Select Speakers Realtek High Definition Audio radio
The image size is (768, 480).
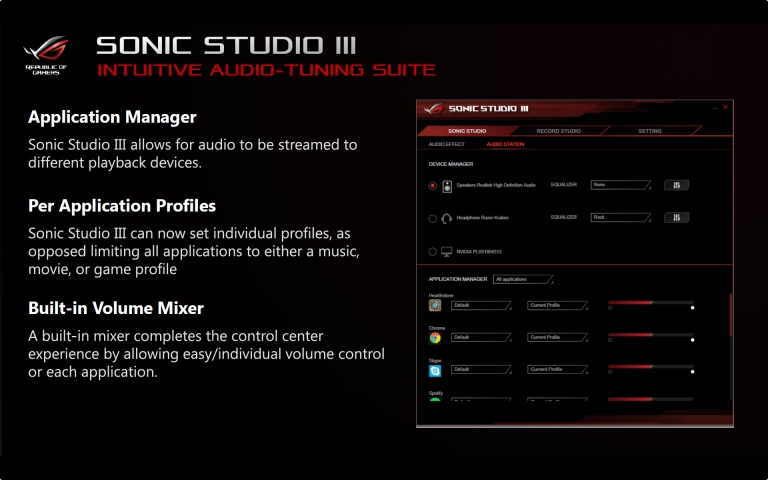click(x=432, y=186)
